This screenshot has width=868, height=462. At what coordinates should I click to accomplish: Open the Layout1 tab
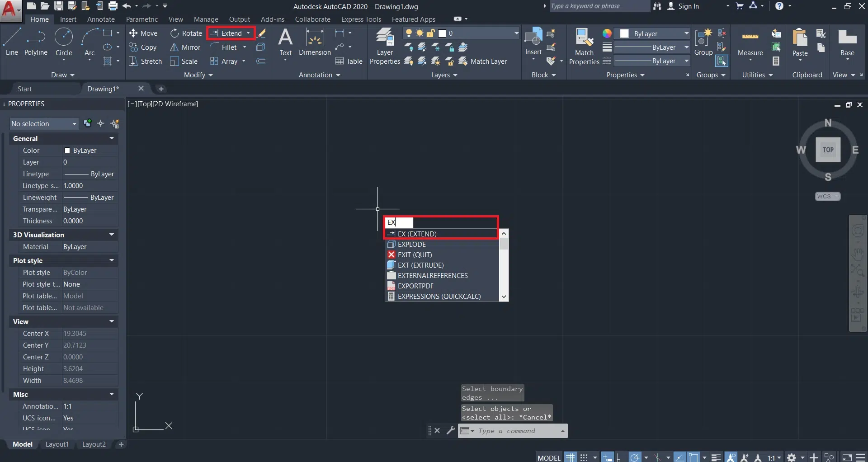[x=57, y=444]
